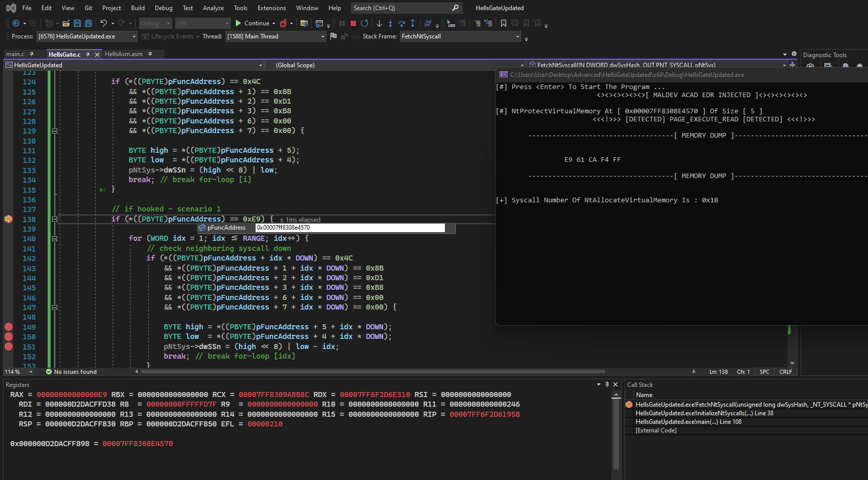
Task: Open the zoom level 114% dropdown
Action: click(19, 372)
